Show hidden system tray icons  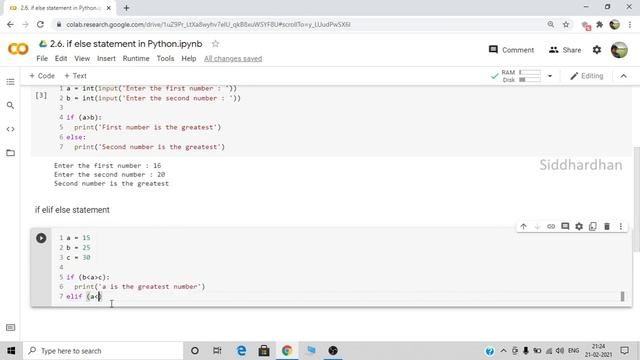pos(503,351)
